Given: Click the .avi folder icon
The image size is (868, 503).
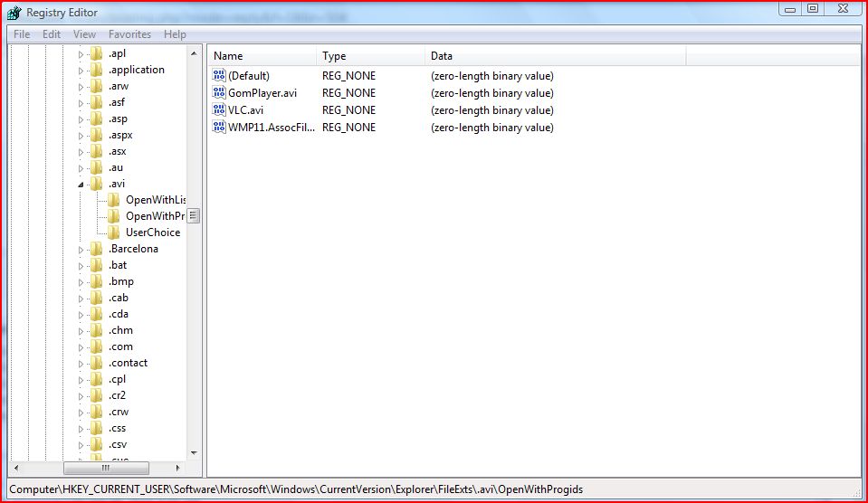Looking at the screenshot, I should (96, 184).
